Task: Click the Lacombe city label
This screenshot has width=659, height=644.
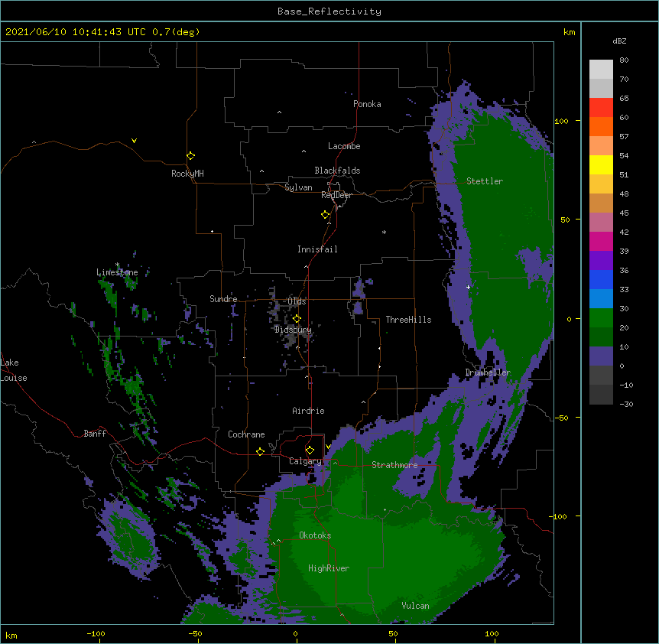Action: click(344, 146)
